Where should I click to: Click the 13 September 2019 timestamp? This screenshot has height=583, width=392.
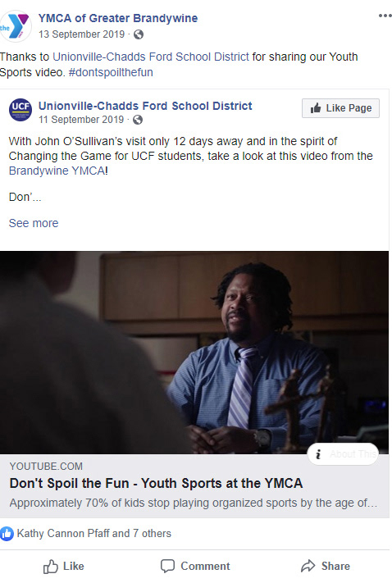click(x=81, y=34)
